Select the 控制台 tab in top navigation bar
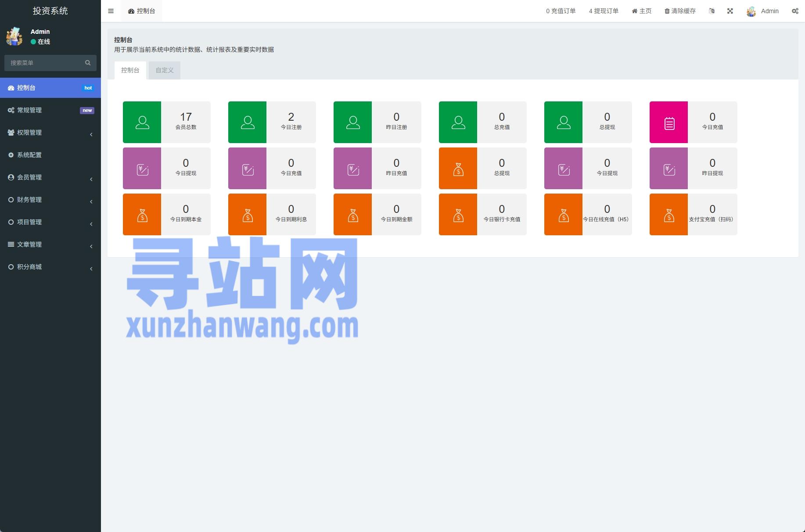The width and height of the screenshot is (805, 532). pos(142,11)
